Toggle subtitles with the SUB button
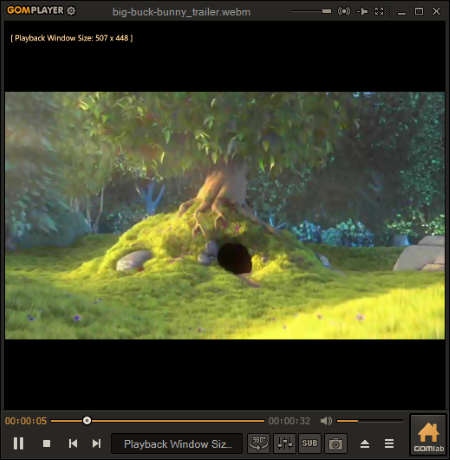450x460 pixels. point(310,444)
